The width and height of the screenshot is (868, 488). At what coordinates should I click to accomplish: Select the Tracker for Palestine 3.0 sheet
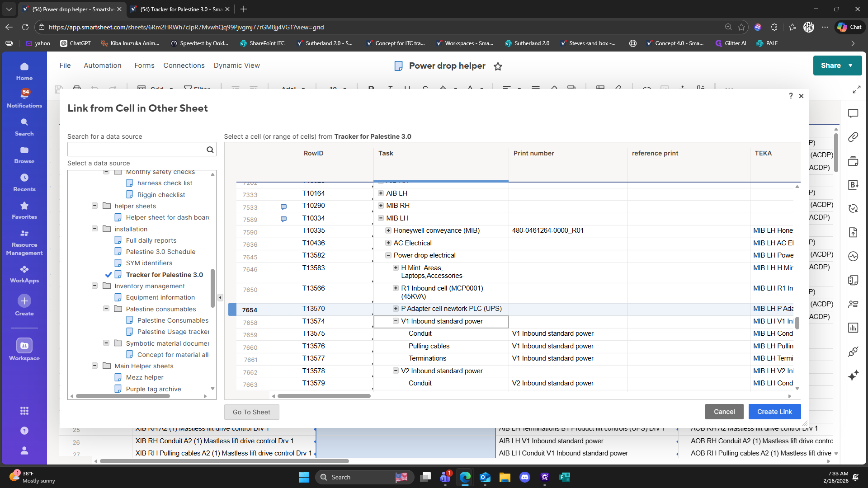coord(164,275)
